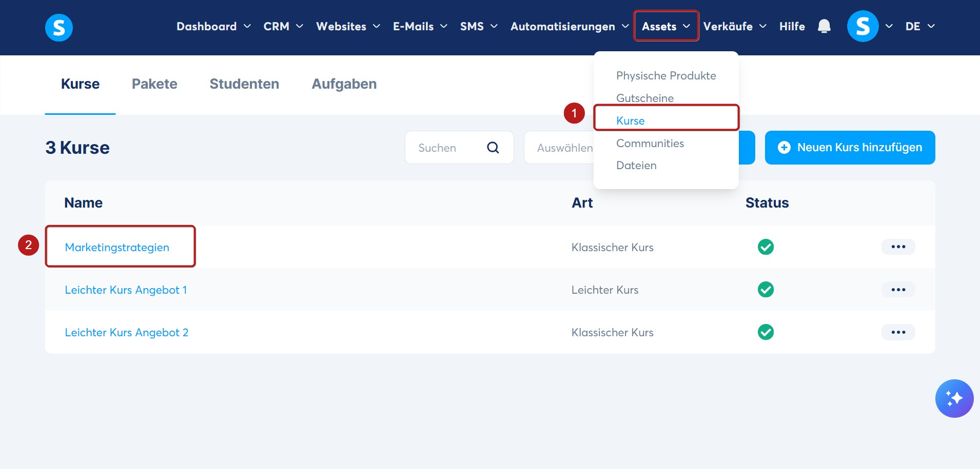Open the AI assistant sparkle button

pos(954,398)
